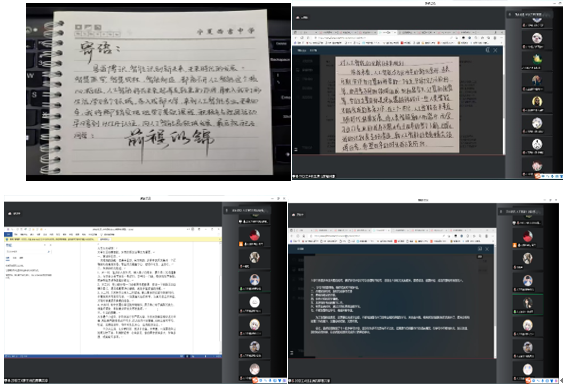Close the Word navigation pane
This screenshot has width=563, height=388.
click(50, 245)
